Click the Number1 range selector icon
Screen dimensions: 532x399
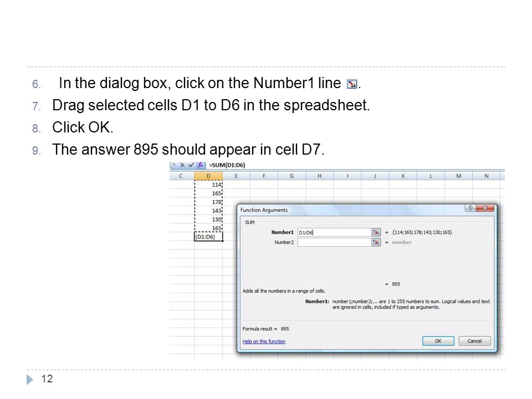click(x=376, y=232)
